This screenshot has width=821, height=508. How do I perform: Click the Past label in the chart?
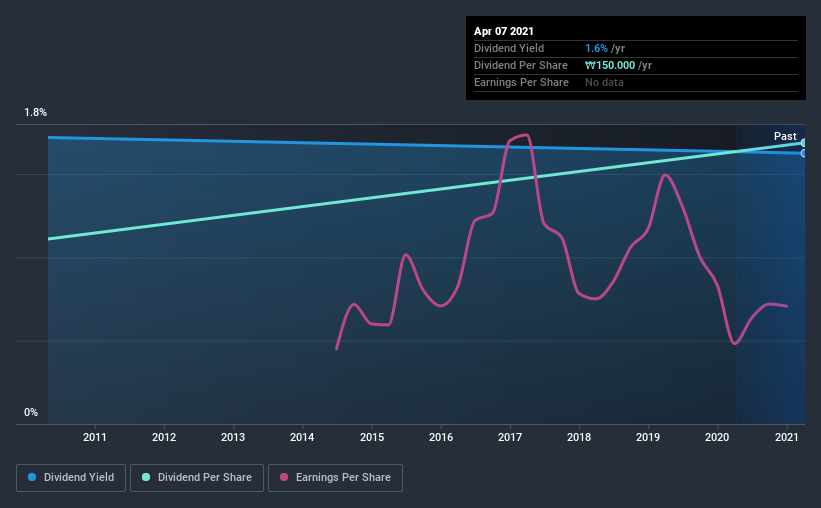[785, 136]
